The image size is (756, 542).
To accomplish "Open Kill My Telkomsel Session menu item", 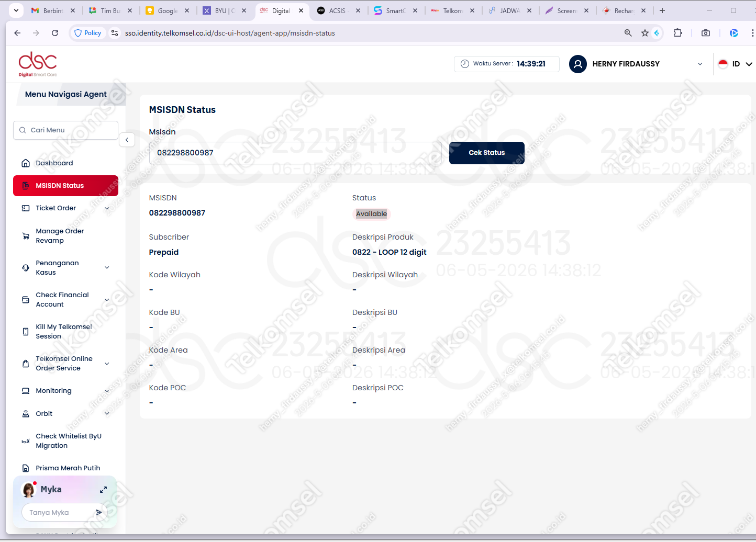I will (x=65, y=332).
